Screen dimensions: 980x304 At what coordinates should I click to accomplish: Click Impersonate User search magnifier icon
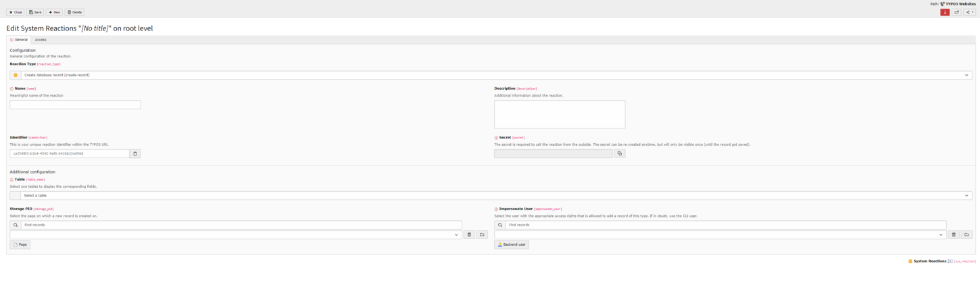(500, 225)
